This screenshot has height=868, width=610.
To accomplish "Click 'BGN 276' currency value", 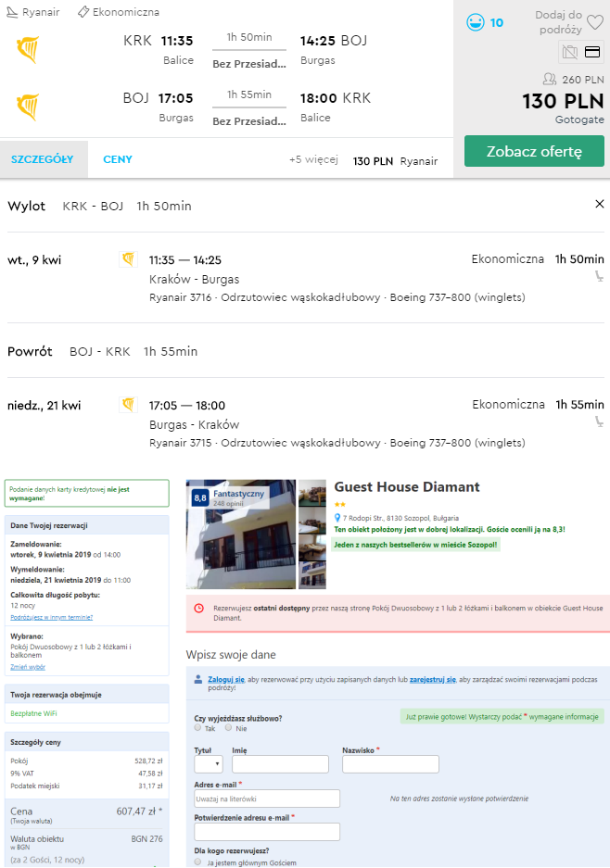I will point(146,838).
